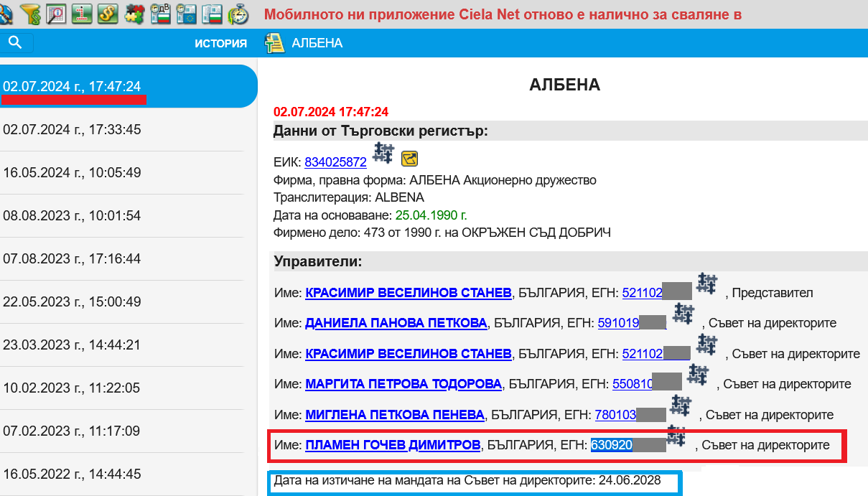Open the EU dictionary toolbar icon
Viewport: 868px width, 496px height.
click(x=185, y=14)
